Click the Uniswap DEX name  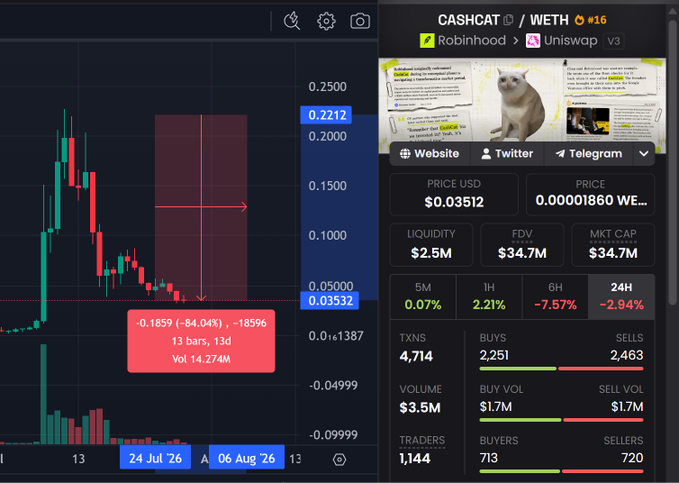pyautogui.click(x=570, y=41)
